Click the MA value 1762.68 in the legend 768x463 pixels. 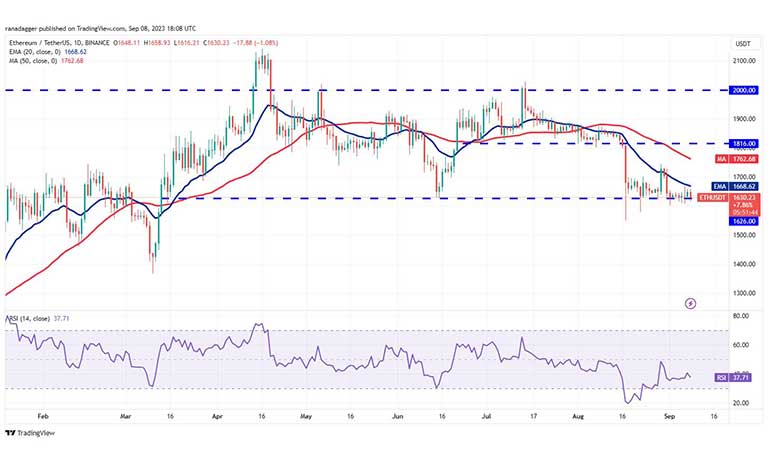pyautogui.click(x=72, y=61)
